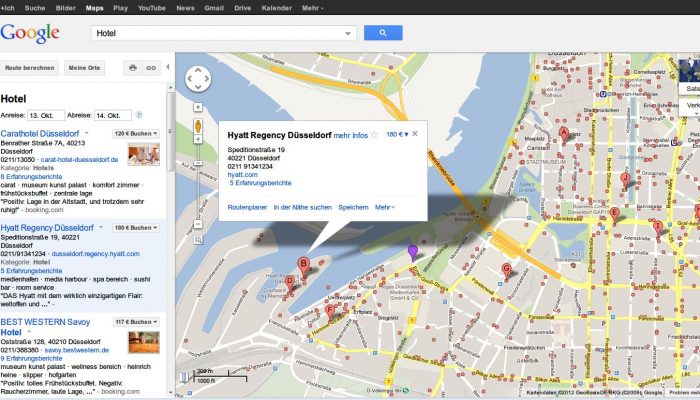
Task: Click In der Nähe suchen link
Action: click(x=303, y=207)
